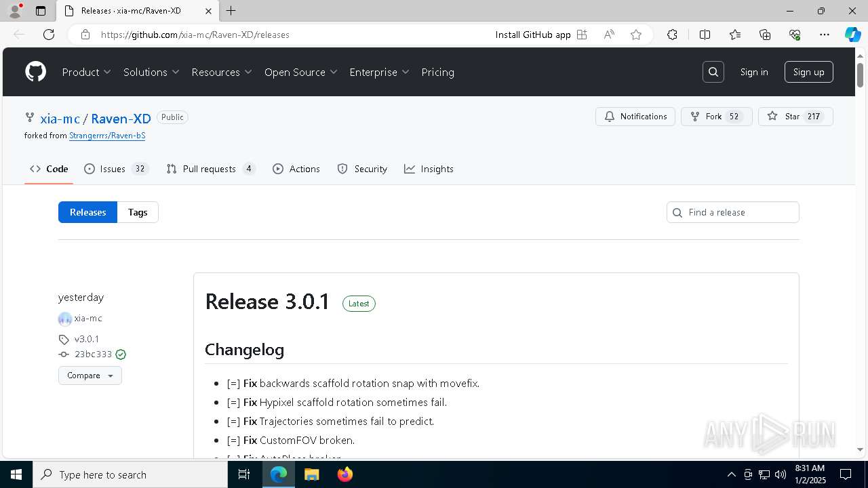This screenshot has width=868, height=488.
Task: Click the GitHub logo icon
Action: [35, 72]
